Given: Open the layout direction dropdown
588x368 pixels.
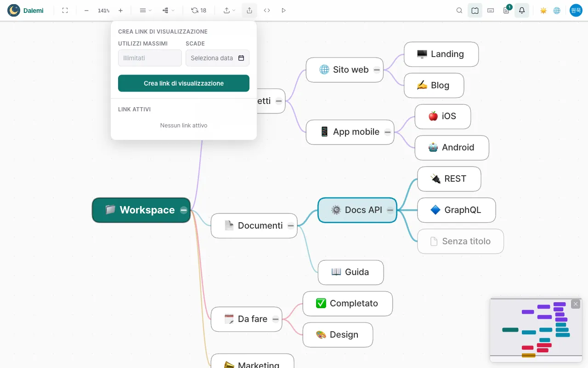Looking at the screenshot, I should click(x=168, y=10).
